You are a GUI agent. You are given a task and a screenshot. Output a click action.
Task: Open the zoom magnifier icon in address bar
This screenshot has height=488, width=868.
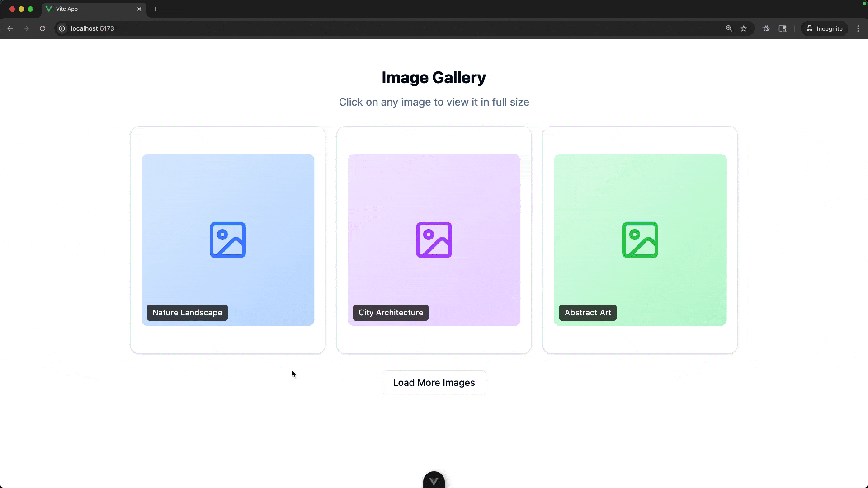[x=729, y=28]
